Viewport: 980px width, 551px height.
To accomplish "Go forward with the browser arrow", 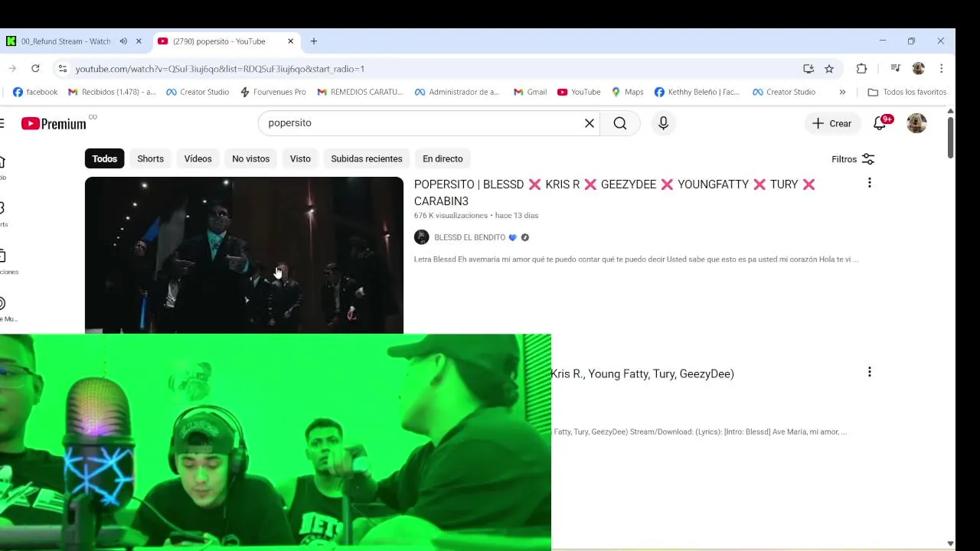I will 12,69.
